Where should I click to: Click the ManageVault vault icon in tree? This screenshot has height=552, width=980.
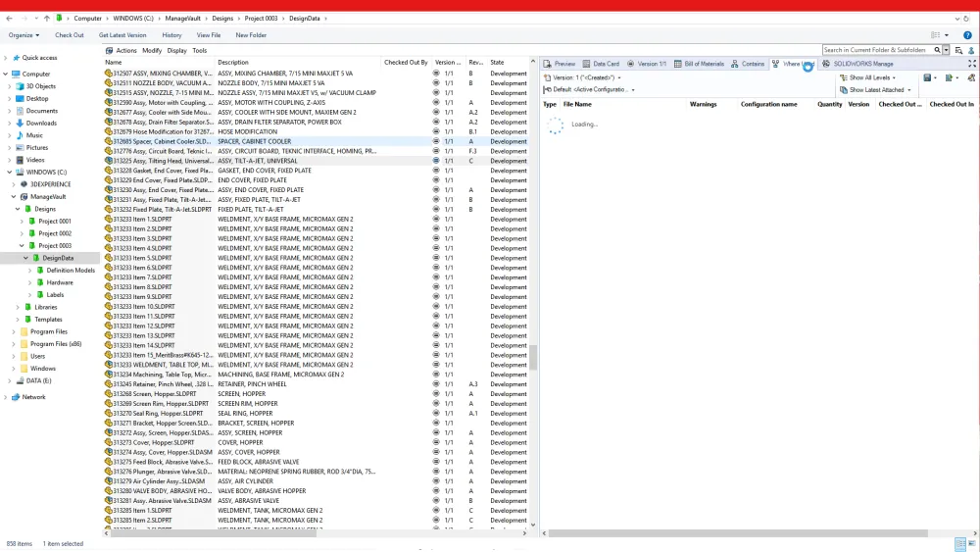pyautogui.click(x=24, y=197)
